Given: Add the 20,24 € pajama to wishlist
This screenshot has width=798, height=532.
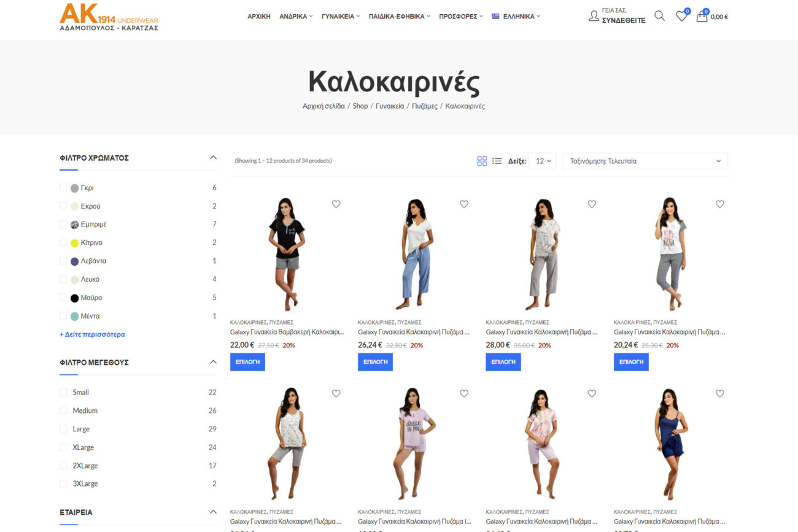Looking at the screenshot, I should (x=719, y=204).
